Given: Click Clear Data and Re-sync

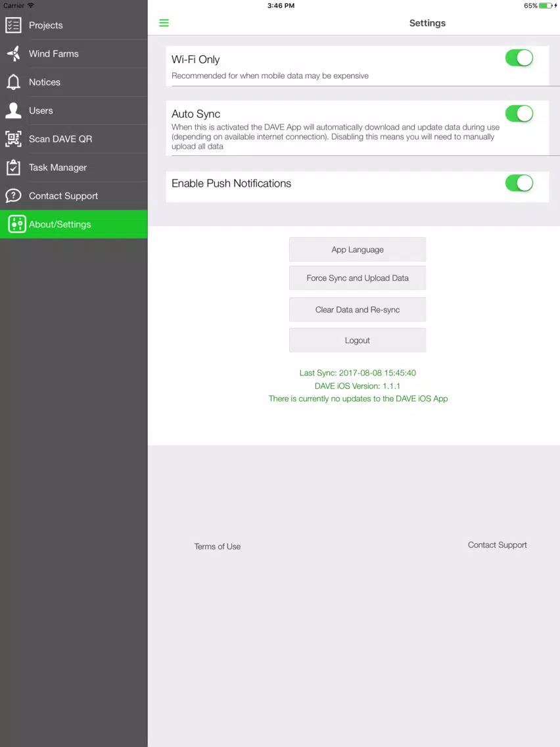Looking at the screenshot, I should click(357, 310).
